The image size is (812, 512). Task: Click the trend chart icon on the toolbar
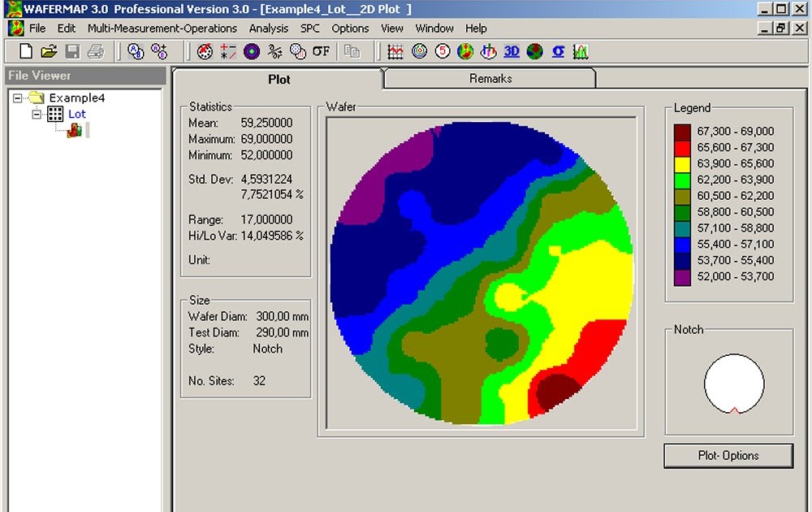tap(395, 50)
